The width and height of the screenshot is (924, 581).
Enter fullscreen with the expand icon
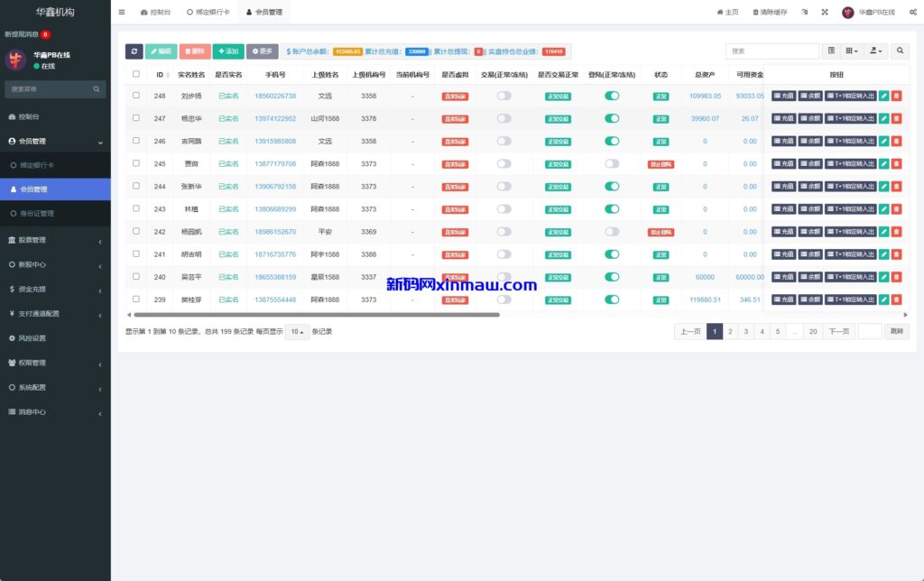click(x=825, y=13)
